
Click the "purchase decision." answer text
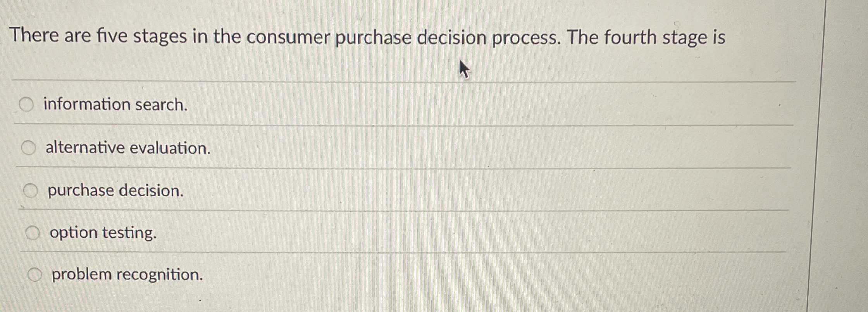tap(115, 190)
